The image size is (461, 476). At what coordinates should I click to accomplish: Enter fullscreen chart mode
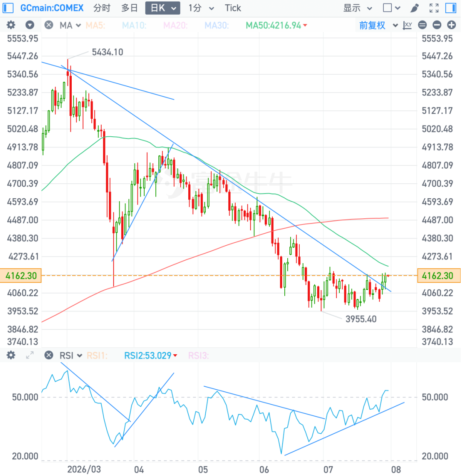[434, 8]
